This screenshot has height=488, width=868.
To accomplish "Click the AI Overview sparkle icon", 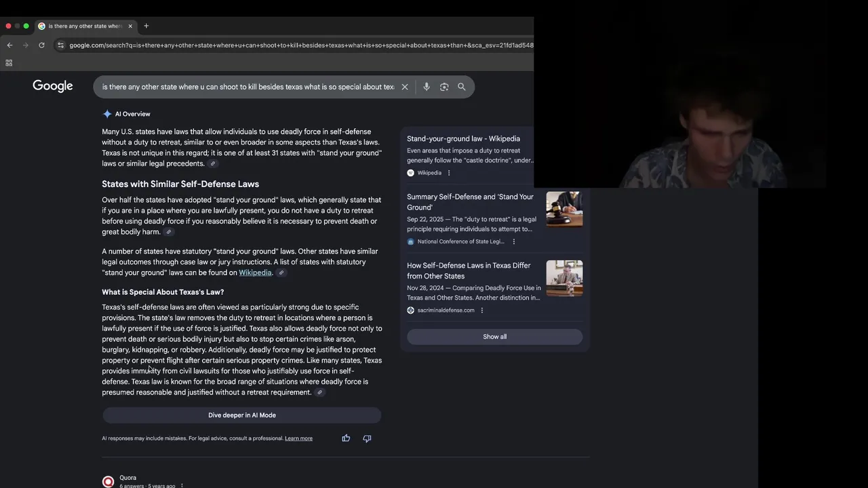I will 107,114.
